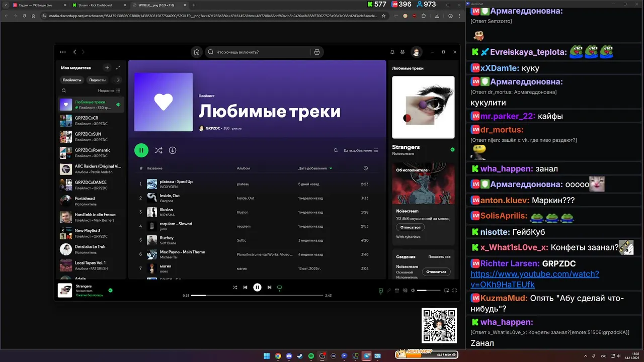Screen dimensions: 644x362
Task: Skip to the previous track
Action: 246,287
